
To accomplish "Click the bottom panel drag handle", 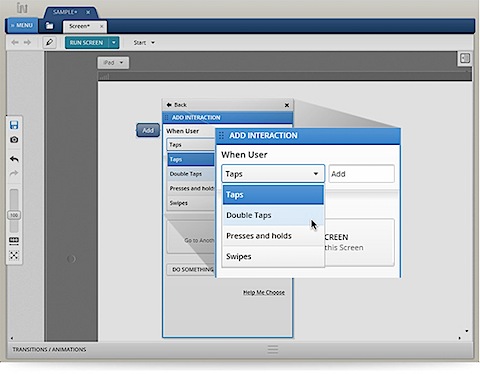I will pos(273,349).
